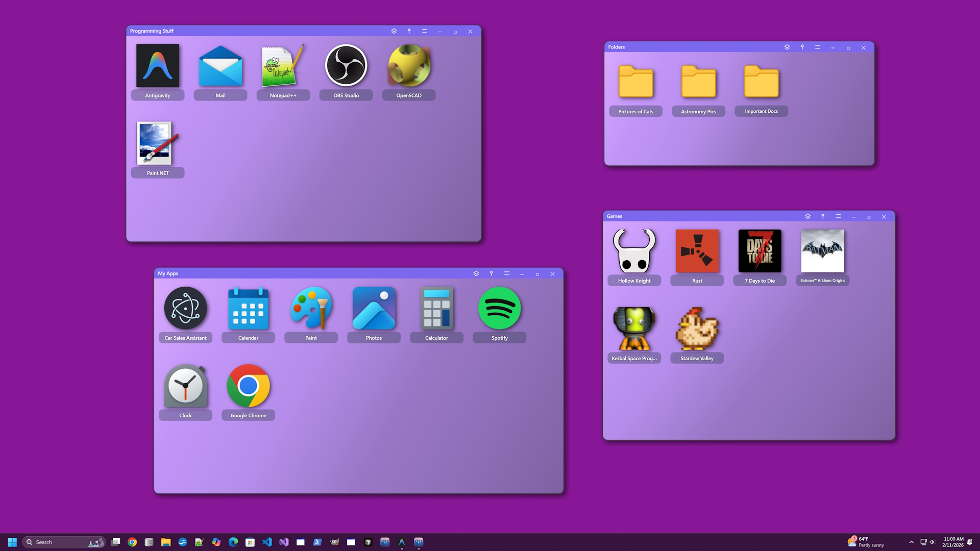Viewport: 980px width, 551px height.
Task: Open the Important Docs folder
Action: [761, 82]
